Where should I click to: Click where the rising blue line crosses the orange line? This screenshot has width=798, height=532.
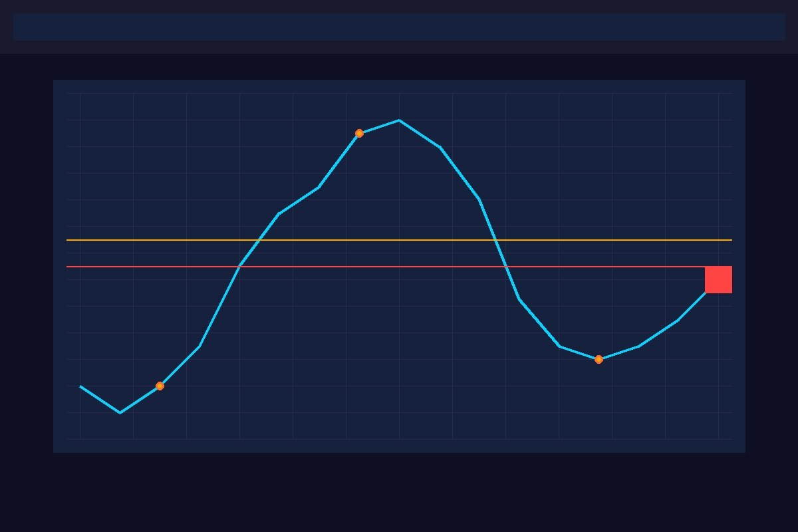coord(258,239)
